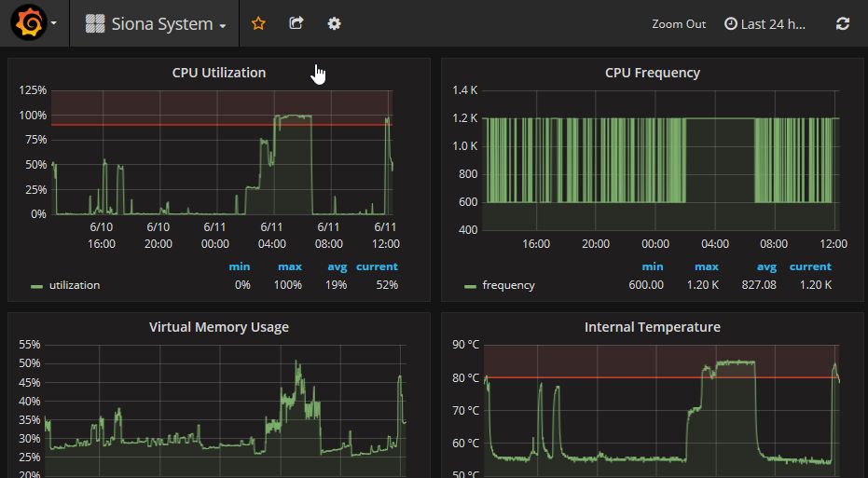
Task: Toggle the frequency series in legend
Action: [508, 285]
